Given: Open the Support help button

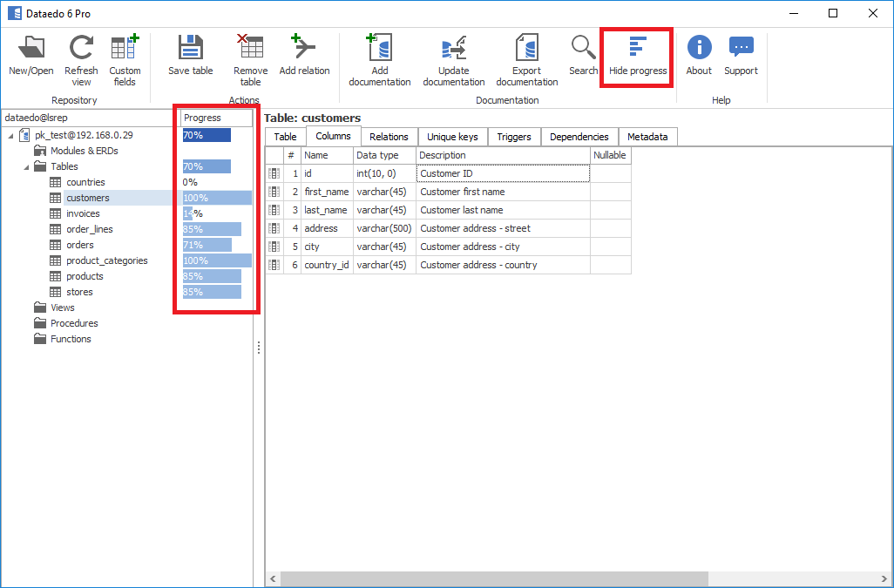Looking at the screenshot, I should (741, 56).
